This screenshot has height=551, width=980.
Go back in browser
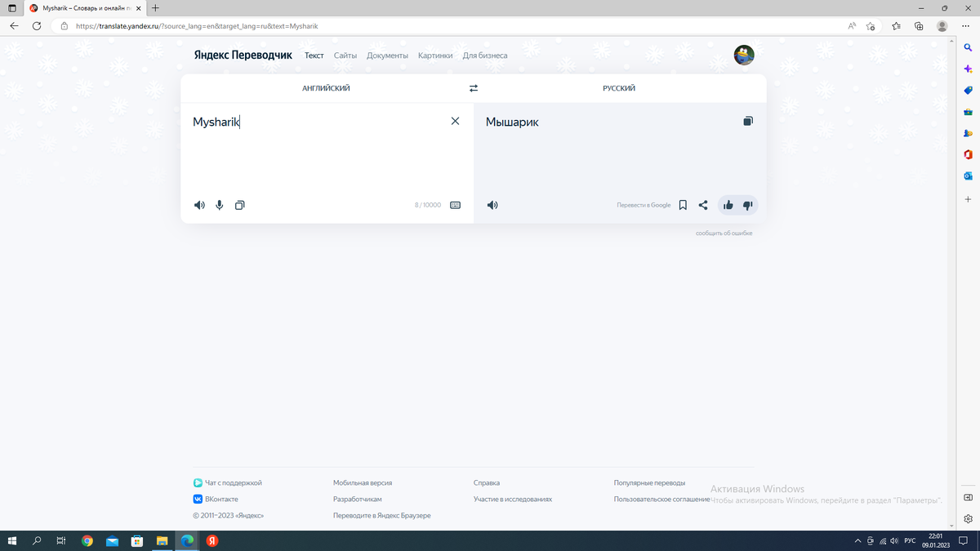(14, 26)
